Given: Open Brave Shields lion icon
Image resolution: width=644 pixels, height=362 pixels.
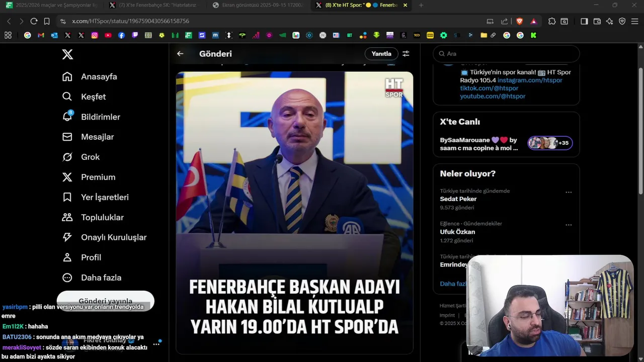Looking at the screenshot, I should (520, 21).
